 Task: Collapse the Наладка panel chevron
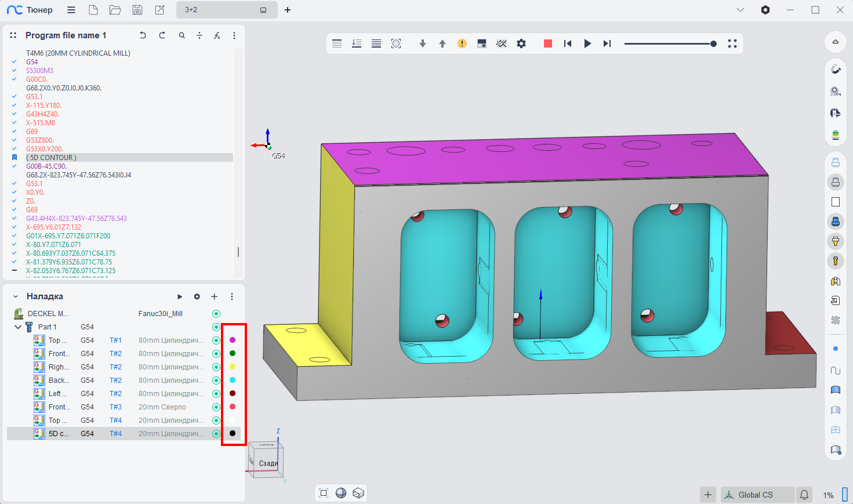click(16, 296)
